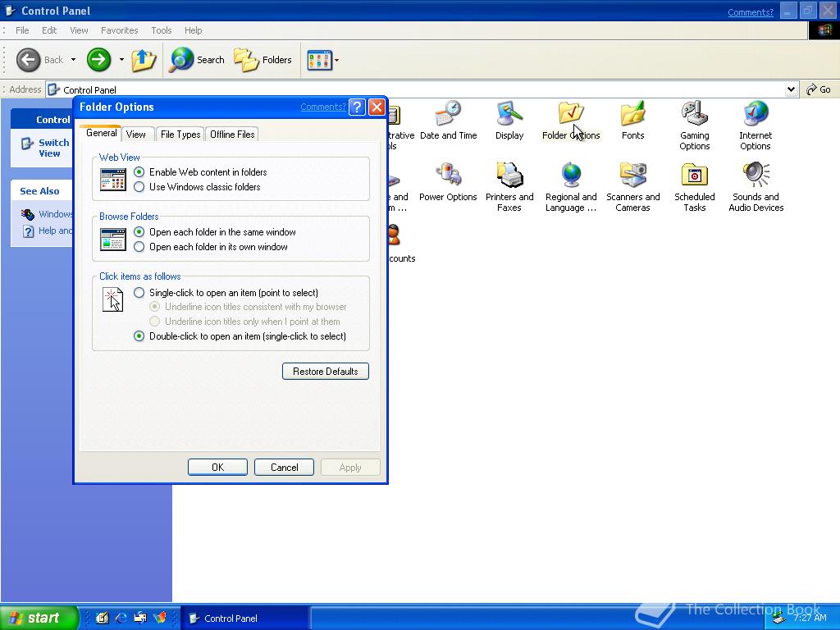Select Open each folder in same window
Image resolution: width=840 pixels, height=630 pixels.
click(x=139, y=232)
